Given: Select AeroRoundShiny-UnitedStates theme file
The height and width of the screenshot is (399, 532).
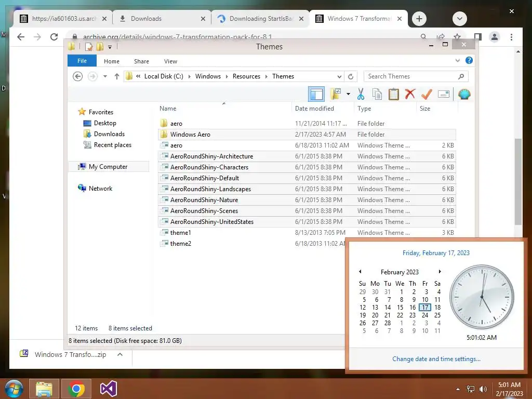Looking at the screenshot, I should point(307,221).
